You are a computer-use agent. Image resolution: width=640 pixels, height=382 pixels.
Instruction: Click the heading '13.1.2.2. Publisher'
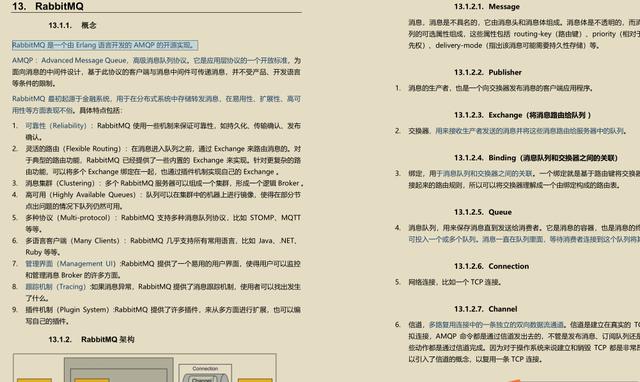[488, 72]
